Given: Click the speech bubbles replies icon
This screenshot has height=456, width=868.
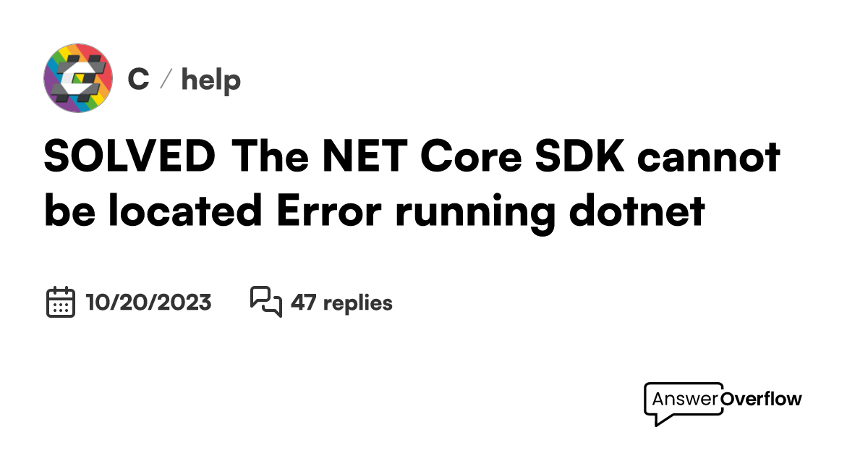Looking at the screenshot, I should pos(265,301).
